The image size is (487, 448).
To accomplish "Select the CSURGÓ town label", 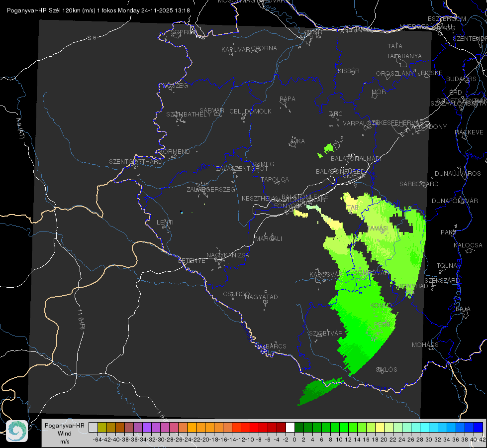I will [x=236, y=294].
